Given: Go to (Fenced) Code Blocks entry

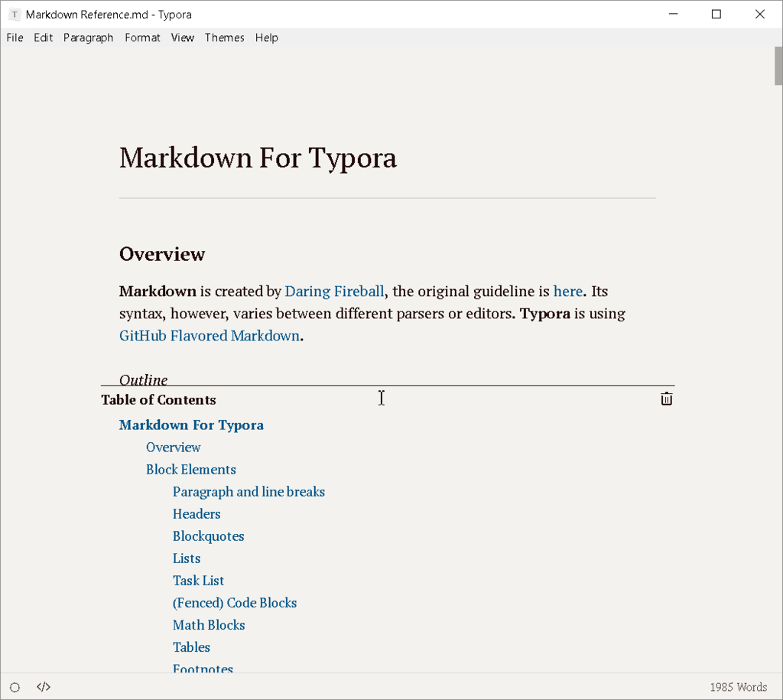Looking at the screenshot, I should click(235, 603).
